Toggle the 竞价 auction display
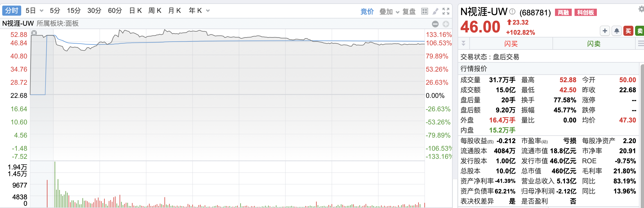Screen dimensions: 644x208 (x=367, y=11)
